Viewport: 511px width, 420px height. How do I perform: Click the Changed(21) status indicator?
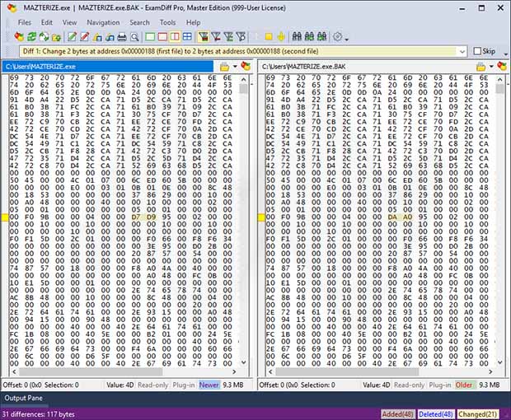(477, 414)
